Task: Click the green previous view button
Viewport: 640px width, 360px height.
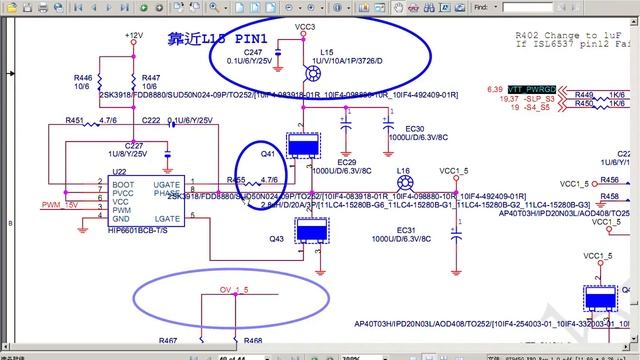Action: click(x=144, y=7)
